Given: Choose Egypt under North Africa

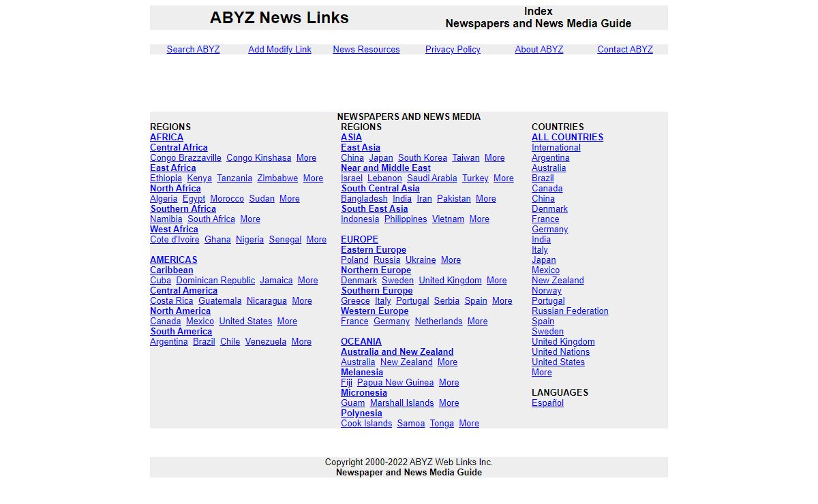Looking at the screenshot, I should (x=194, y=198).
